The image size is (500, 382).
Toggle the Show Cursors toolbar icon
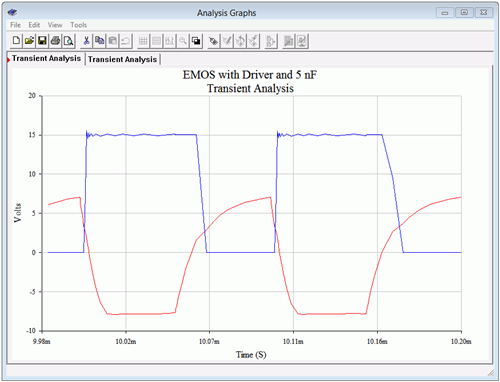tap(170, 41)
